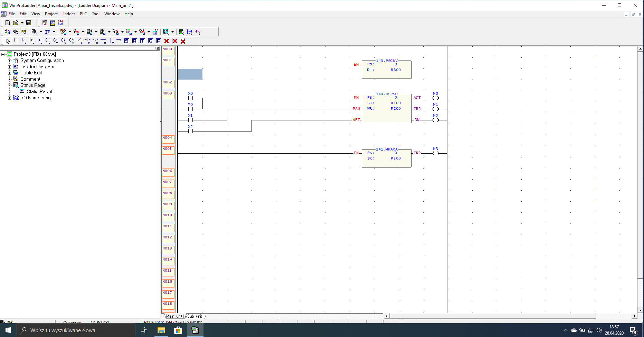The height and width of the screenshot is (337, 644).
Task: Click vertical scrollbar down arrow
Action: (x=640, y=310)
